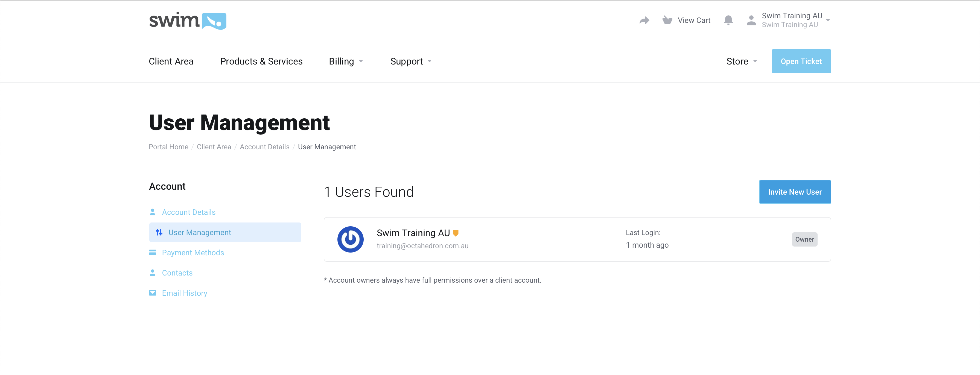
Task: Click the Account sidebar heading
Action: (167, 186)
